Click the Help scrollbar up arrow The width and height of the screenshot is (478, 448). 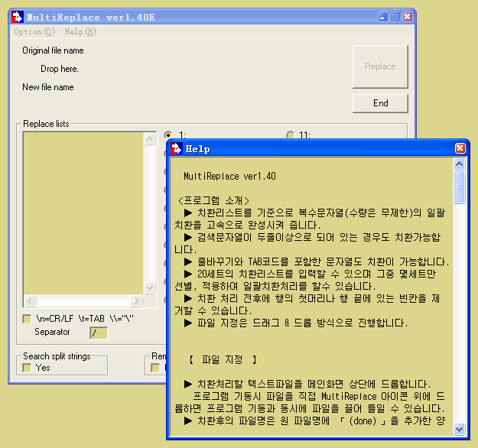459,164
